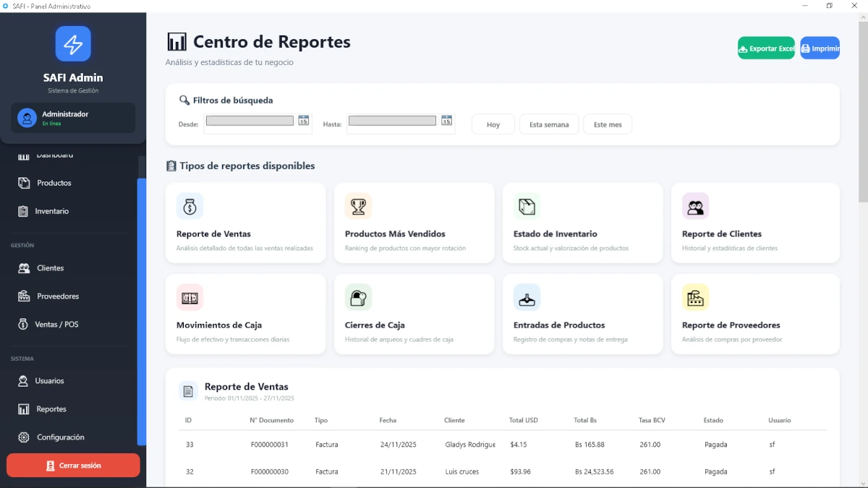Open the Reporte de Clientes people icon
Screen dimensions: 868x488
[x=695, y=206]
